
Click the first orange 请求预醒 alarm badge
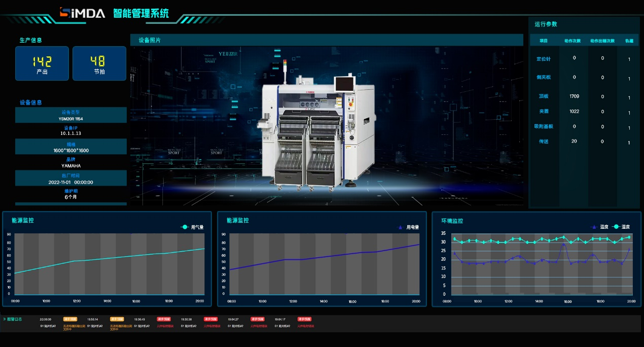[70, 319]
